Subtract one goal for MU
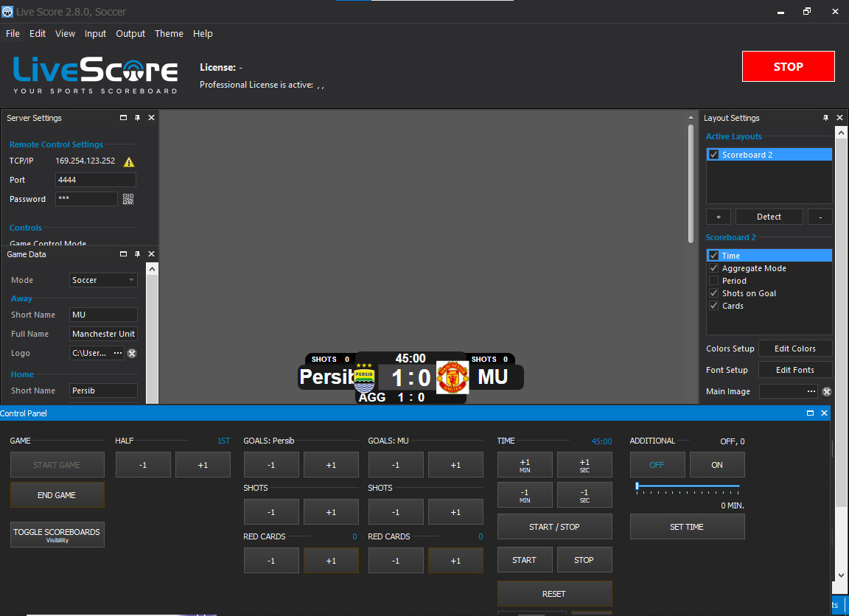The height and width of the screenshot is (616, 849). tap(396, 465)
